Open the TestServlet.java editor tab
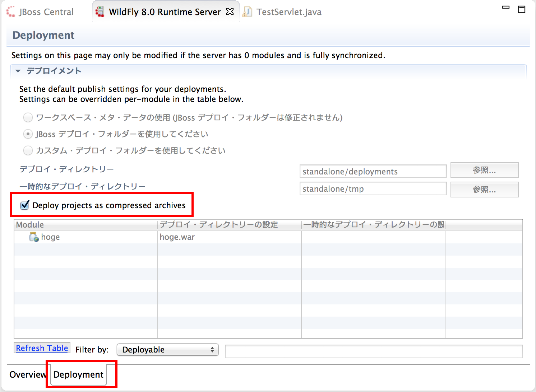Viewport: 536px width, 392px height. 288,12
